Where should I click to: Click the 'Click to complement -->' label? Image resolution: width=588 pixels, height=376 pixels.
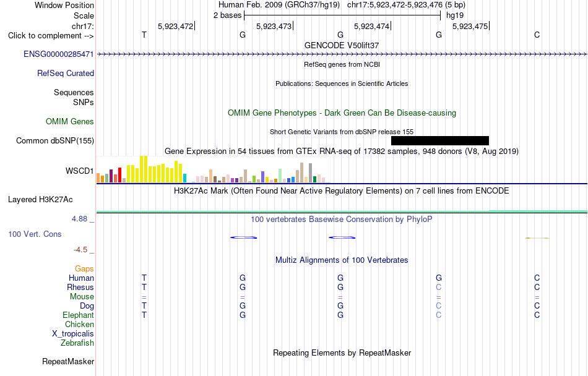[51, 36]
